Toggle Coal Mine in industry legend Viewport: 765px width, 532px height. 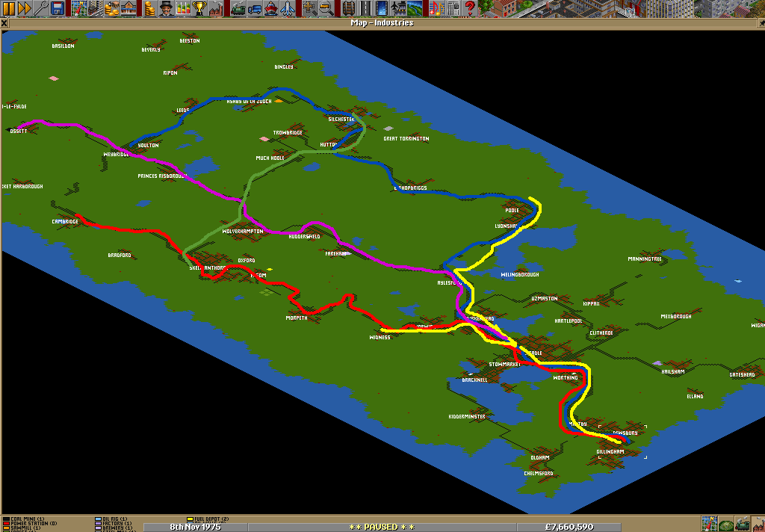(x=23, y=519)
